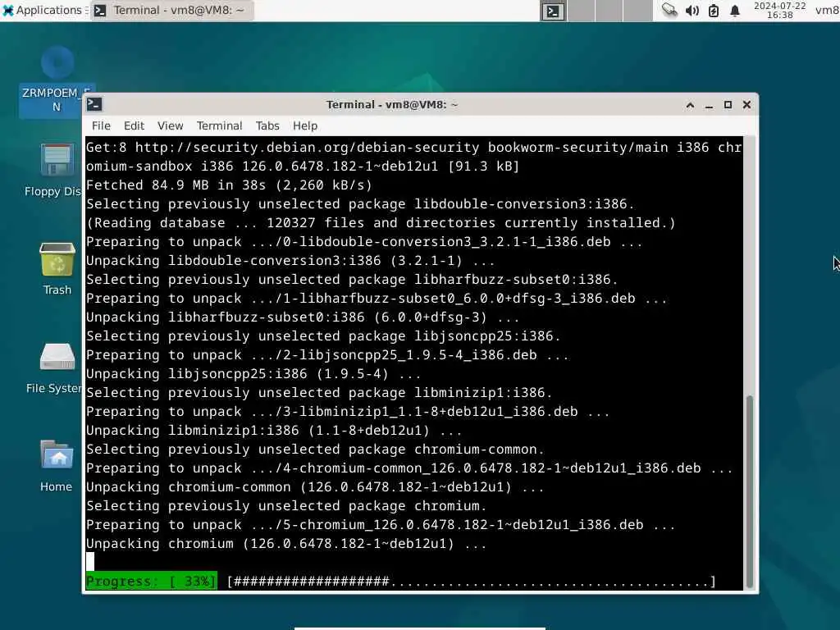Open the Edit menu in Terminal
840x630 pixels.
tap(134, 126)
